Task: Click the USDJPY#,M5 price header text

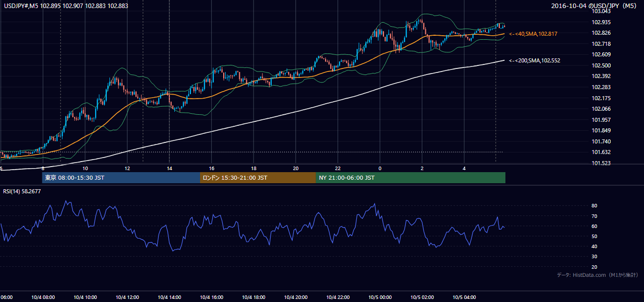Action: [66, 6]
